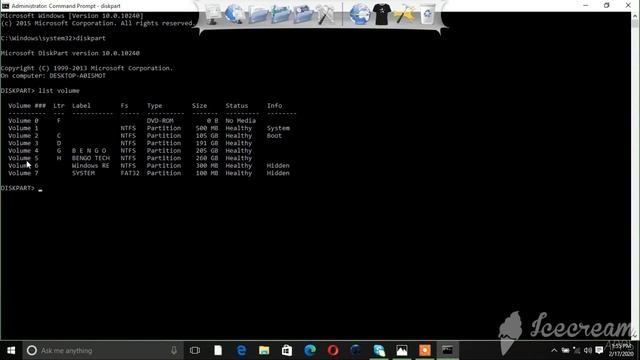Click the 'BENGO TECH' volume label
This screenshot has width=640, height=360.
[x=91, y=158]
